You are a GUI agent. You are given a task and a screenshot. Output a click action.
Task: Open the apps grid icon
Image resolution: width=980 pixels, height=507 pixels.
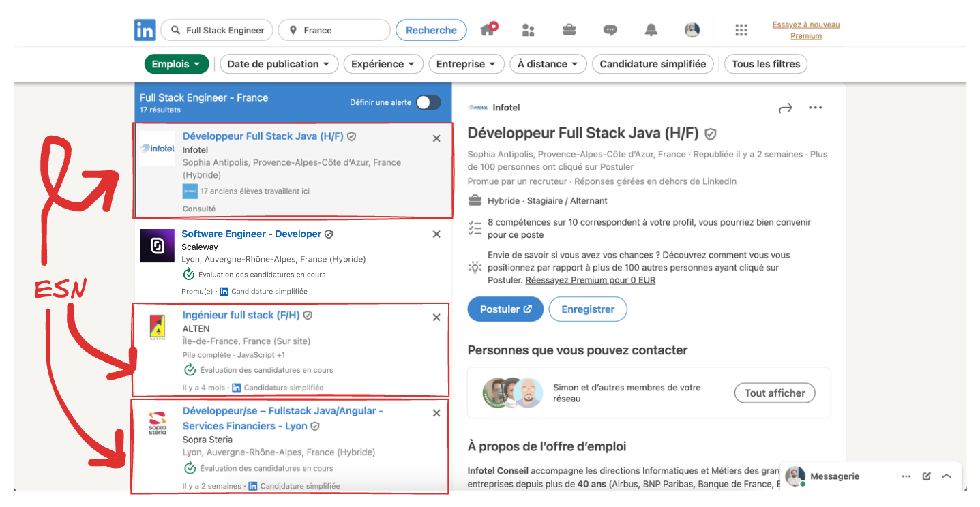coord(741,30)
